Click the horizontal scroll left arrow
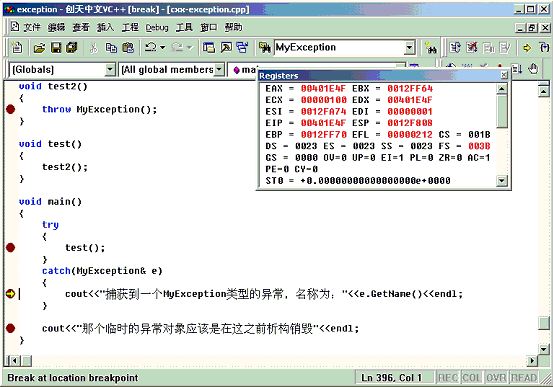This screenshot has width=553, height=387. click(x=14, y=361)
